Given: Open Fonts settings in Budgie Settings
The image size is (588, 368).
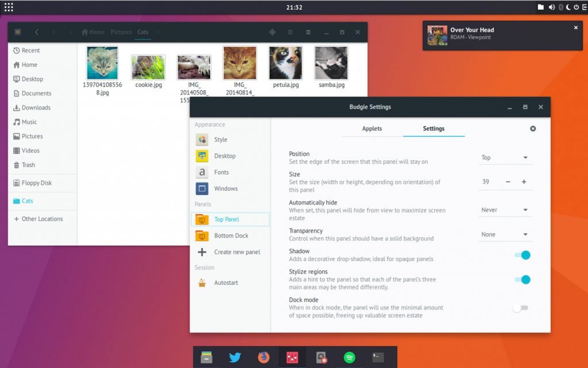Looking at the screenshot, I should click(230, 172).
